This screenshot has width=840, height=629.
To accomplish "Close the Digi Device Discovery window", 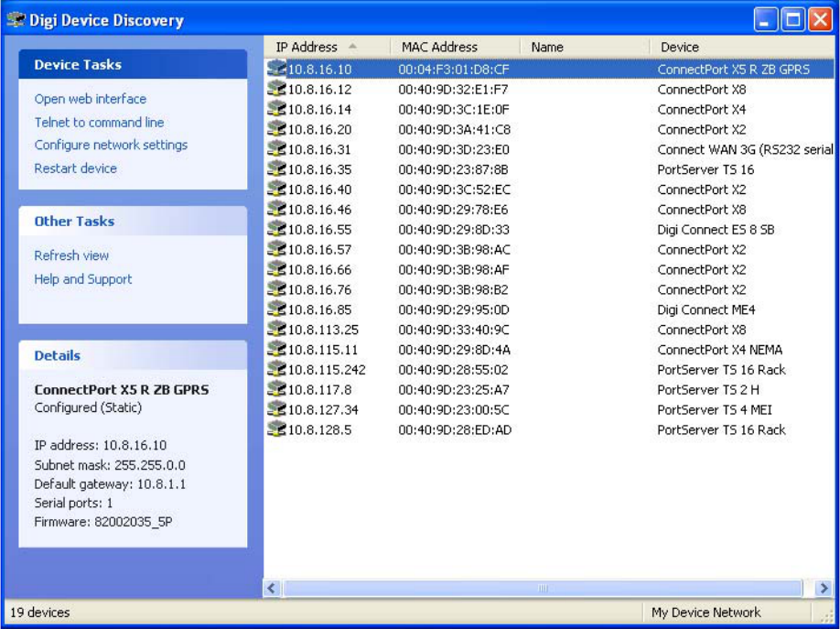I will 820,20.
